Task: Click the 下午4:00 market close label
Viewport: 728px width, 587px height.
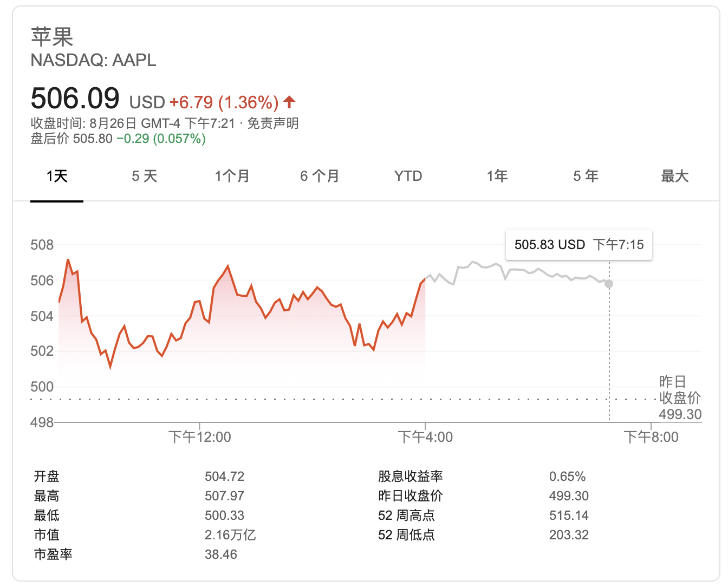Action: click(x=425, y=437)
